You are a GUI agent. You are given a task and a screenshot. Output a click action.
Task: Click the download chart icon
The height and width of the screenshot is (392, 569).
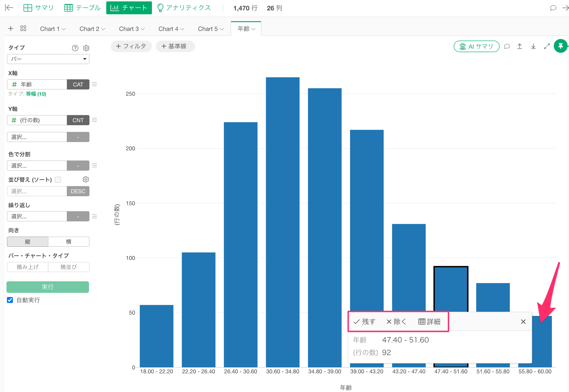pyautogui.click(x=533, y=46)
